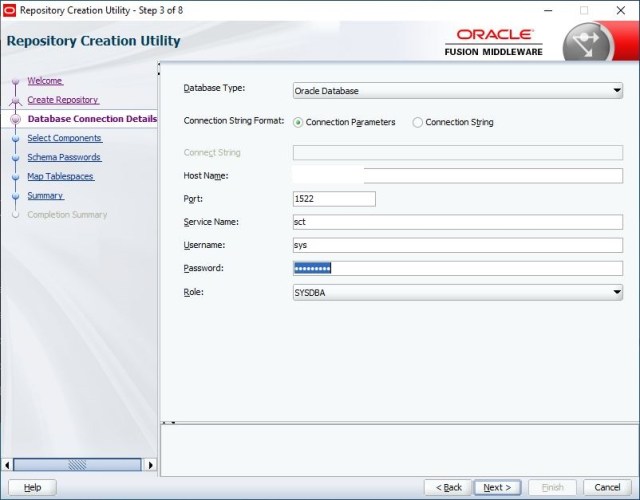The image size is (640, 500).
Task: Go to Welcome step in sidebar
Action: (45, 81)
